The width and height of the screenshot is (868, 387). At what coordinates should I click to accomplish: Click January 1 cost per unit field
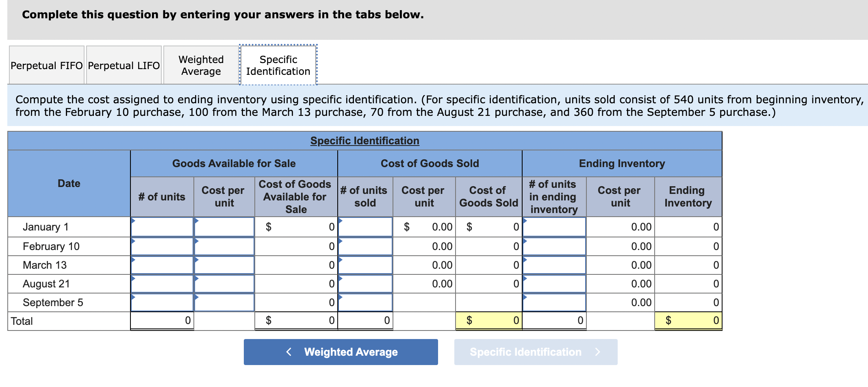pyautogui.click(x=224, y=227)
